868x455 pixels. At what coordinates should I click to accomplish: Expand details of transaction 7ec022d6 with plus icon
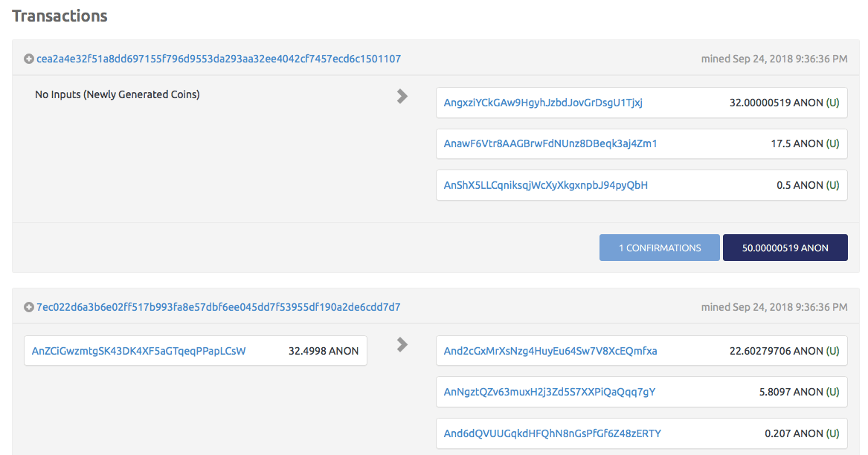click(x=29, y=307)
